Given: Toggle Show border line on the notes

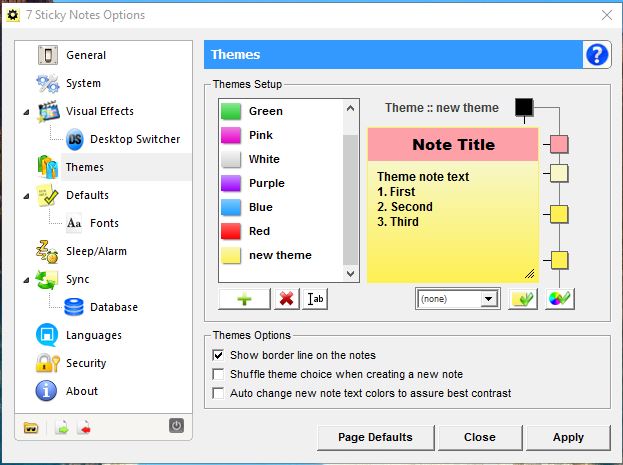Looking at the screenshot, I should point(219,355).
